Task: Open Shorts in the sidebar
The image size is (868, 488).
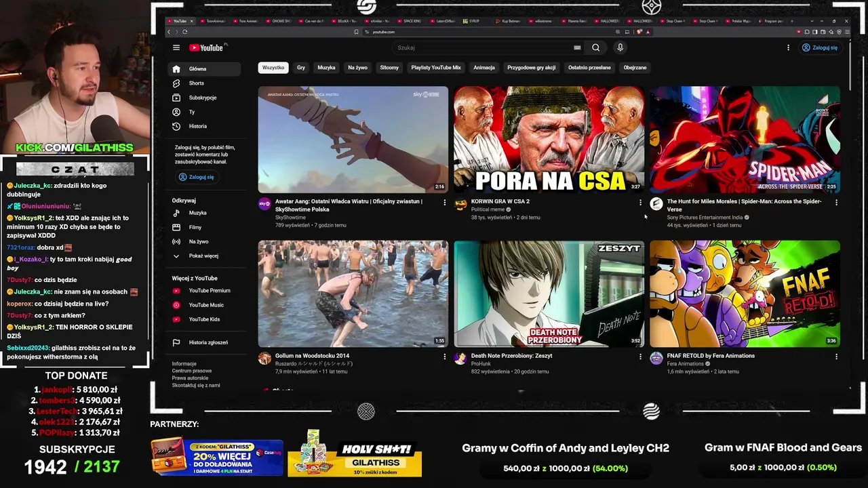Action: coord(204,83)
